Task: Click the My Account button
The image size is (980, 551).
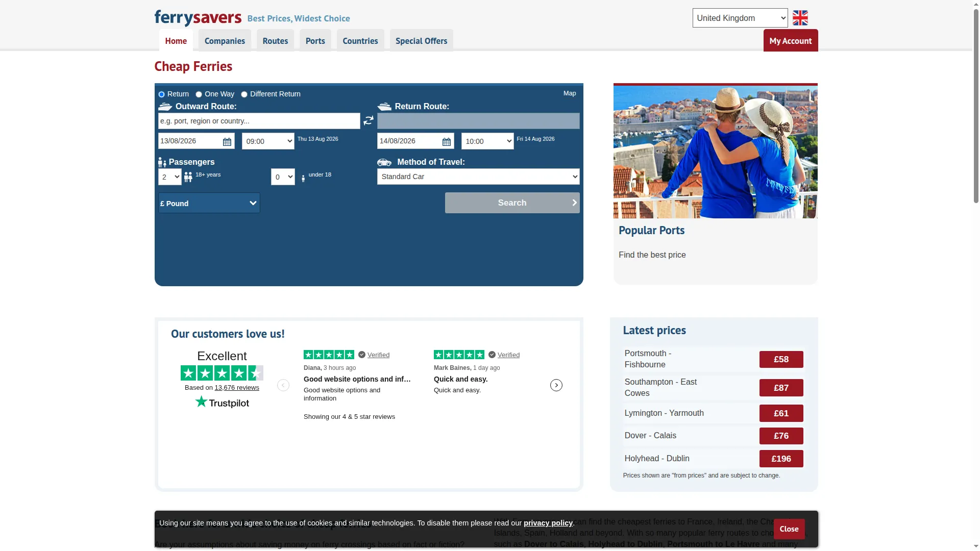Action: pyautogui.click(x=791, y=41)
